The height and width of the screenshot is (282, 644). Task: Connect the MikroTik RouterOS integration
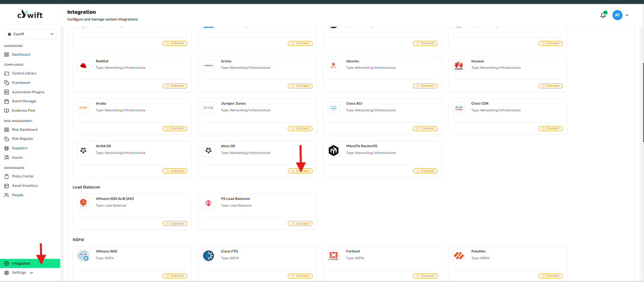pyautogui.click(x=425, y=171)
